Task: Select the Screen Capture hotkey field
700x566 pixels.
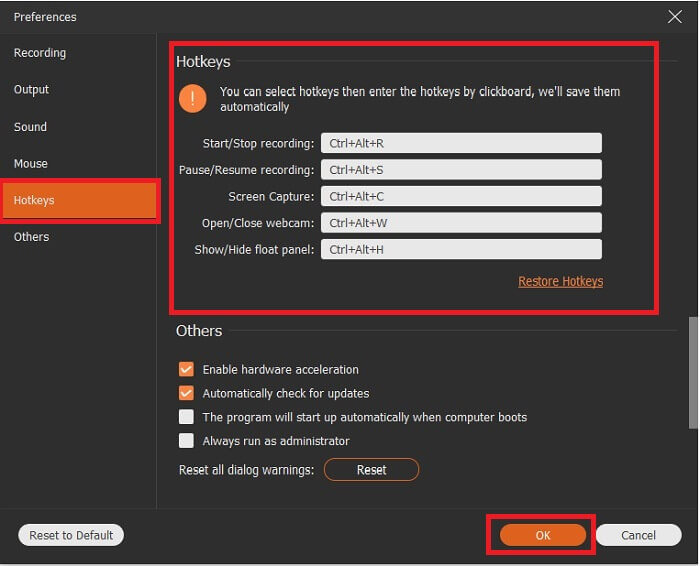Action: [x=461, y=197]
